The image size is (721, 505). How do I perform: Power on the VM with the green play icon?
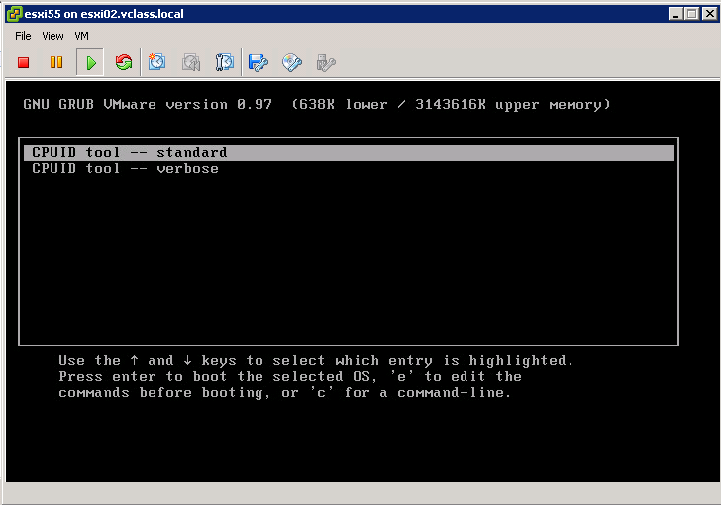(91, 62)
